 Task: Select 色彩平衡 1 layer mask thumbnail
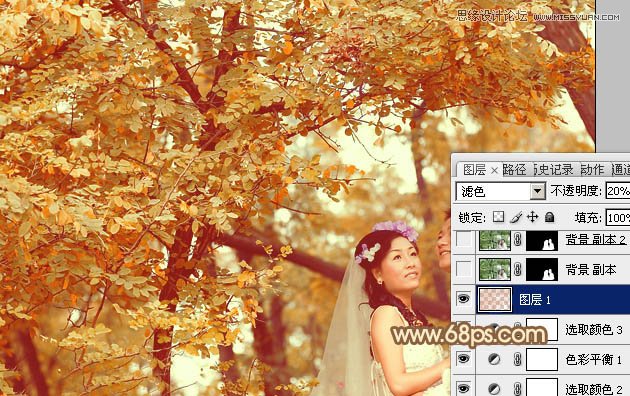click(542, 359)
